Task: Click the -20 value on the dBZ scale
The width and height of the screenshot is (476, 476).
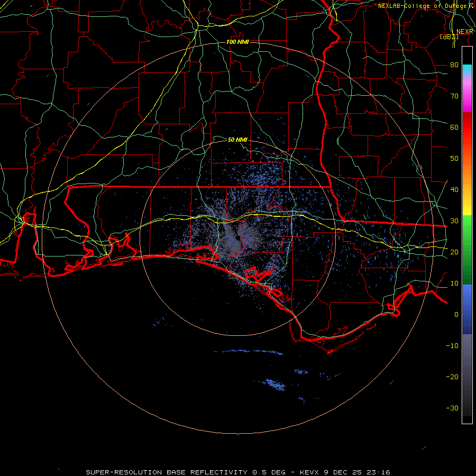Action: click(452, 377)
